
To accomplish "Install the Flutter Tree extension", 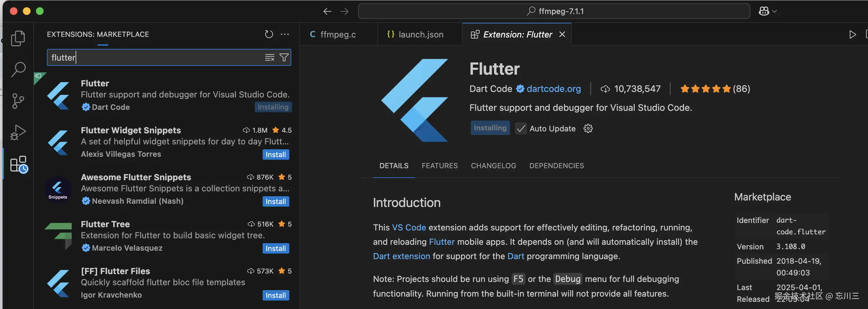I will tap(276, 249).
